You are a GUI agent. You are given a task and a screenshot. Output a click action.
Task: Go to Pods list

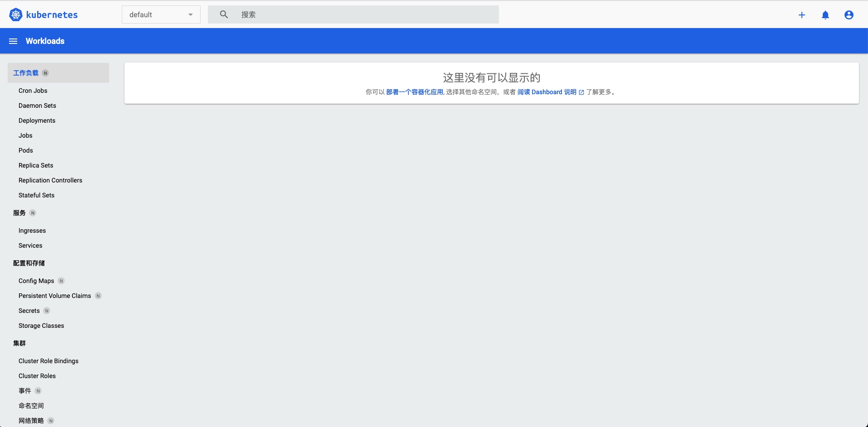coord(26,150)
